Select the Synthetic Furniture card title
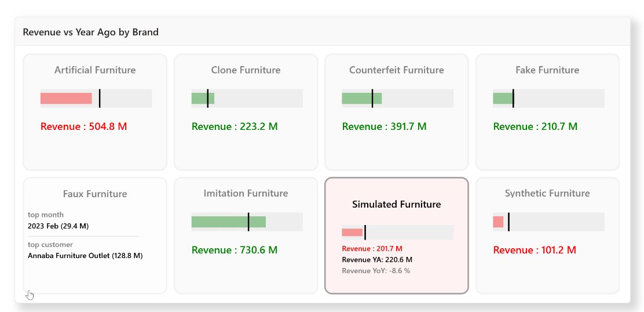 (547, 193)
